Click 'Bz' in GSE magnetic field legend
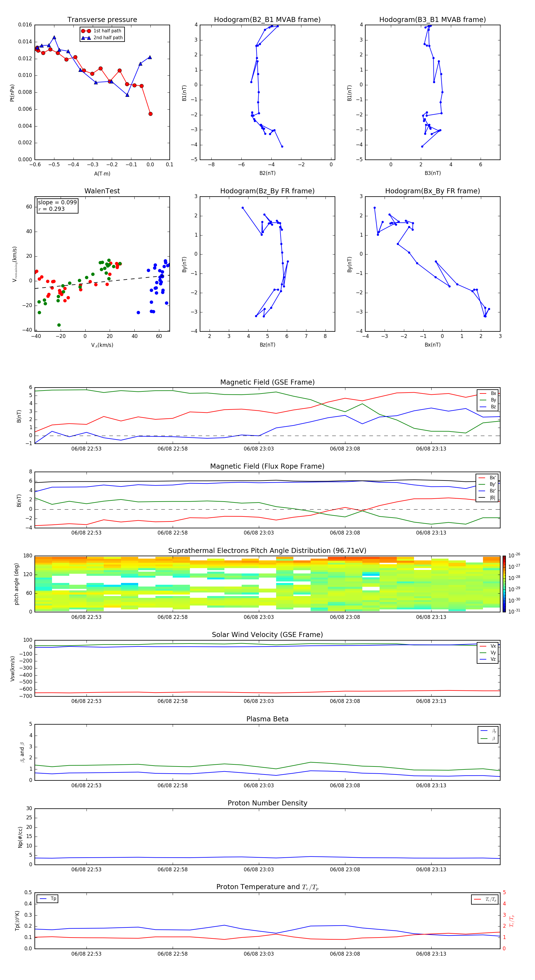 pos(493,407)
